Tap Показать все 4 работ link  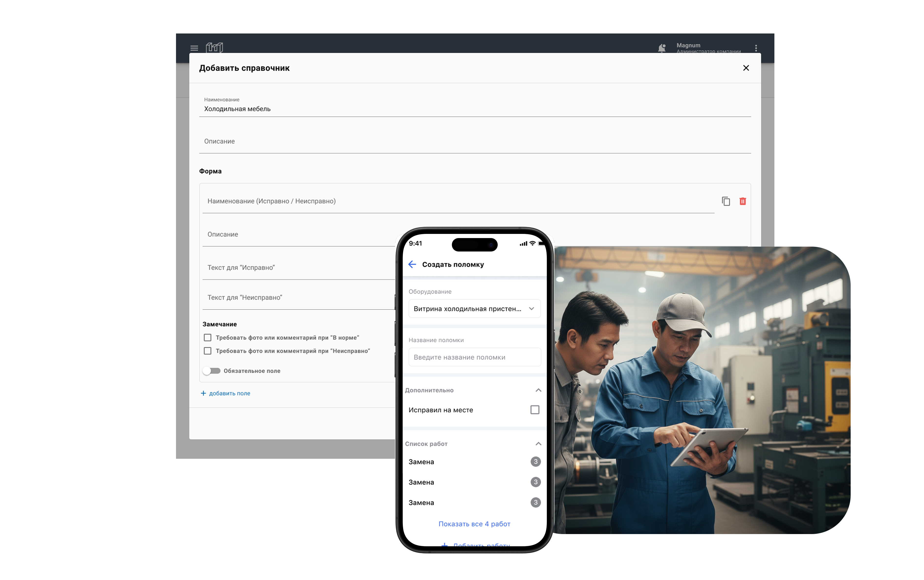(x=474, y=524)
